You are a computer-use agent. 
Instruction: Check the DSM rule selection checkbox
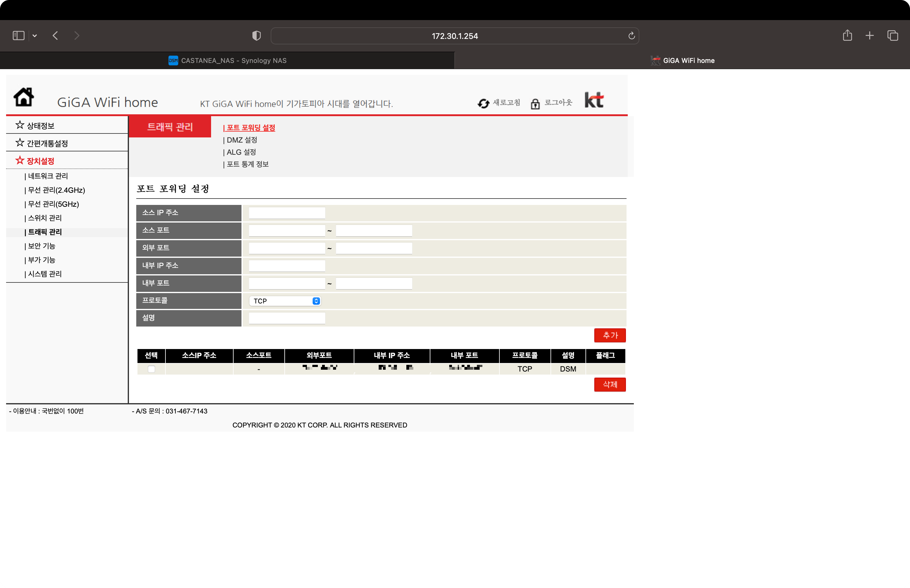click(151, 369)
